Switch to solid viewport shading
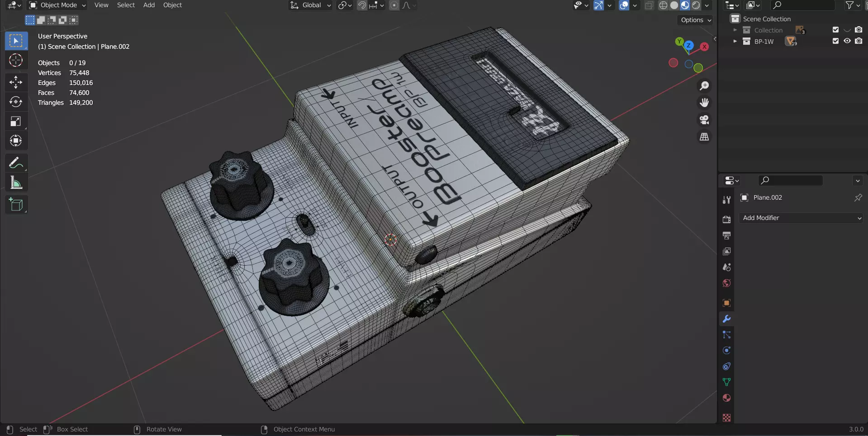868x436 pixels. 674,5
